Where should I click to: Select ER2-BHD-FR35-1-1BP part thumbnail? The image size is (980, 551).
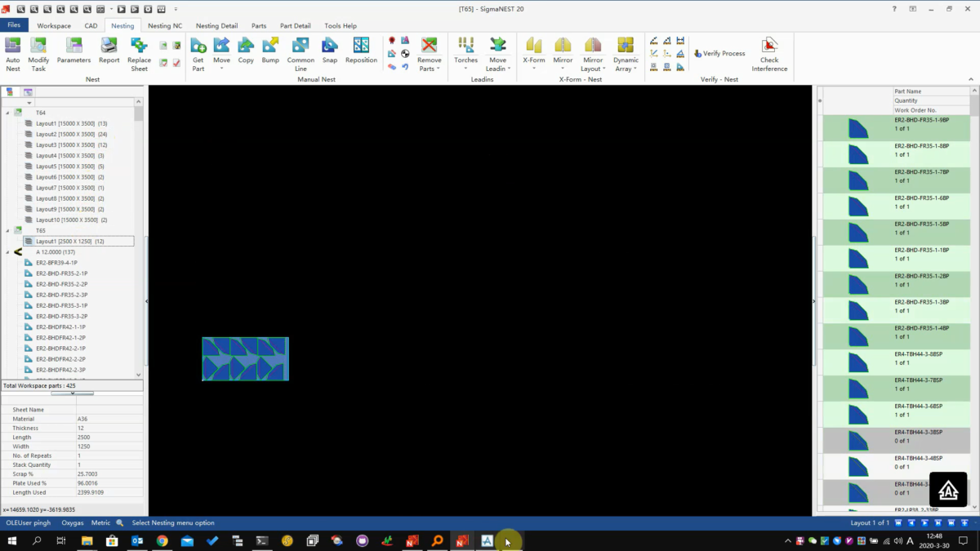pyautogui.click(x=857, y=259)
